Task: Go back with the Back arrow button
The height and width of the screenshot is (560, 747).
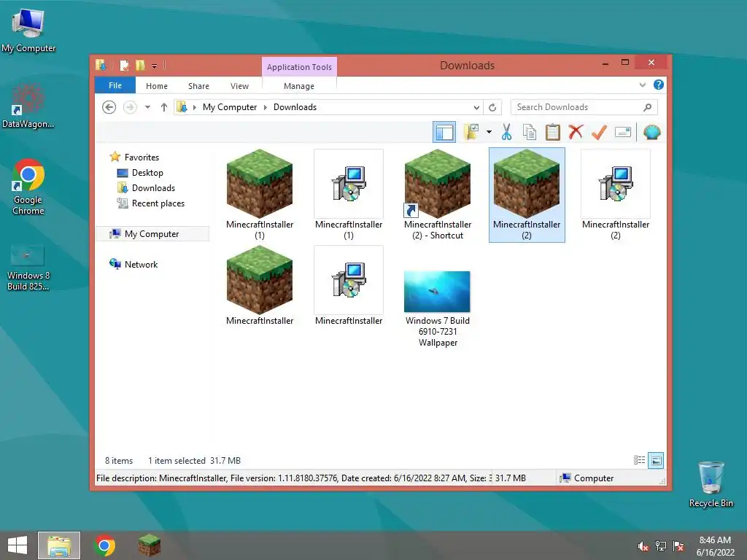Action: (x=109, y=107)
